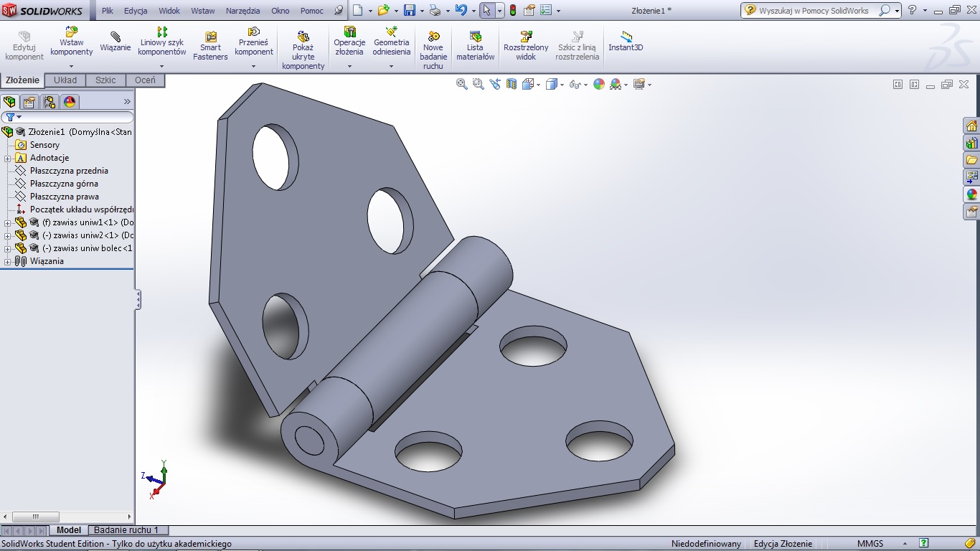Select Liniowy szyk komponentów tool

pyautogui.click(x=162, y=42)
